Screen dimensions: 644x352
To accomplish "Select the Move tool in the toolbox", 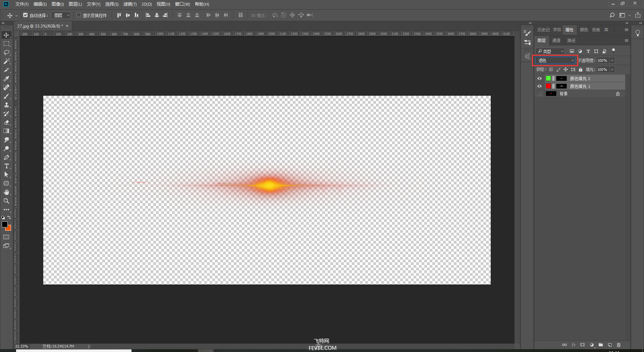I will [6, 35].
